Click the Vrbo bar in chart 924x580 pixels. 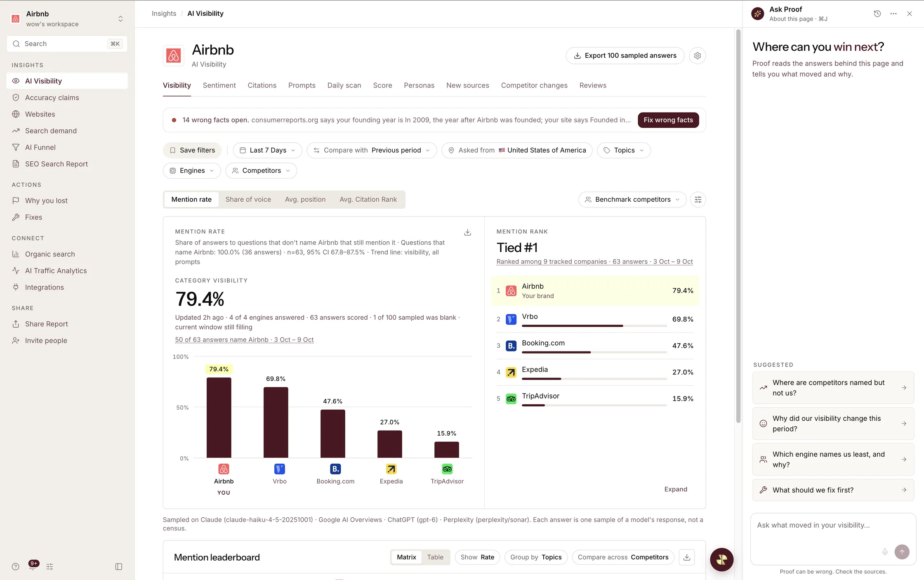click(x=276, y=422)
